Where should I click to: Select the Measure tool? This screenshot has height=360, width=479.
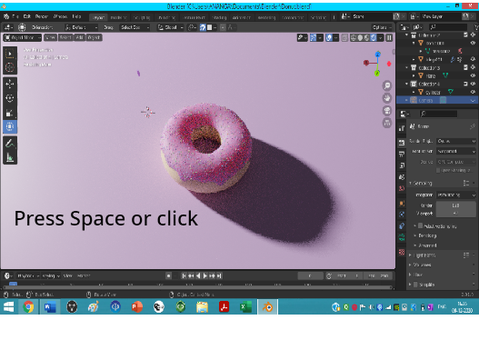pyautogui.click(x=10, y=157)
